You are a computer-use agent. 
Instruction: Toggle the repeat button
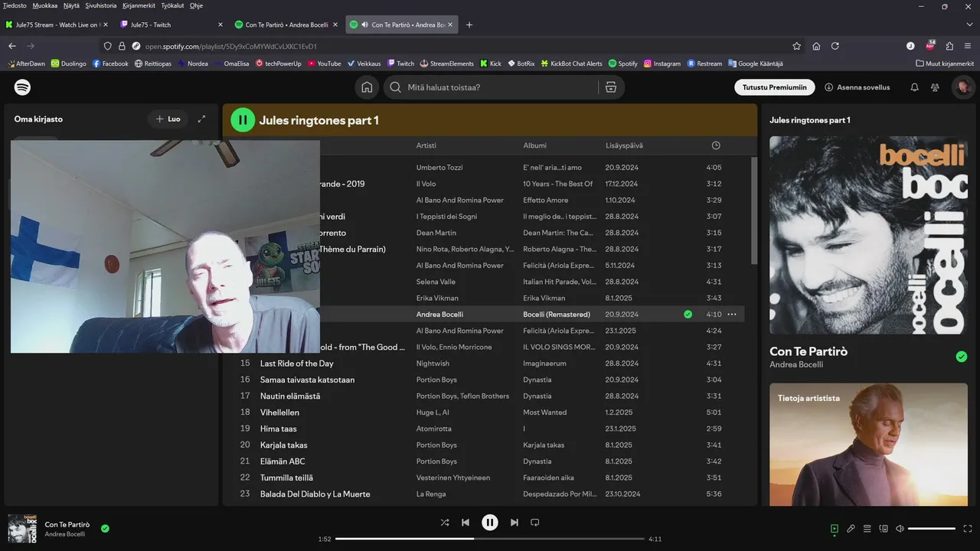535,523
